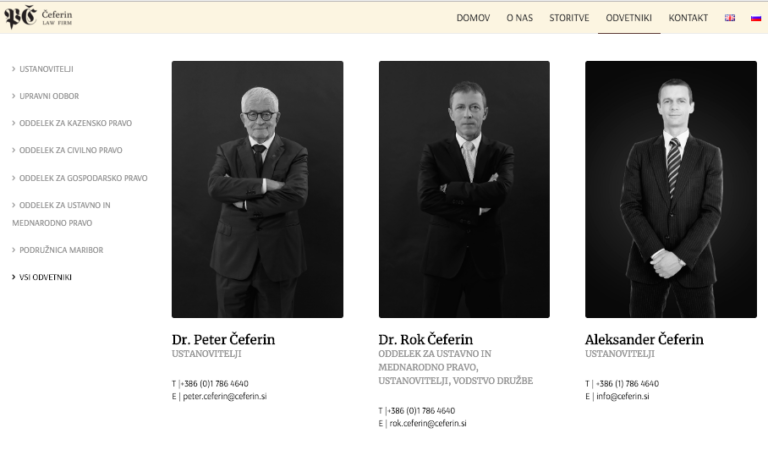Open the KONTAKT page

(x=688, y=18)
